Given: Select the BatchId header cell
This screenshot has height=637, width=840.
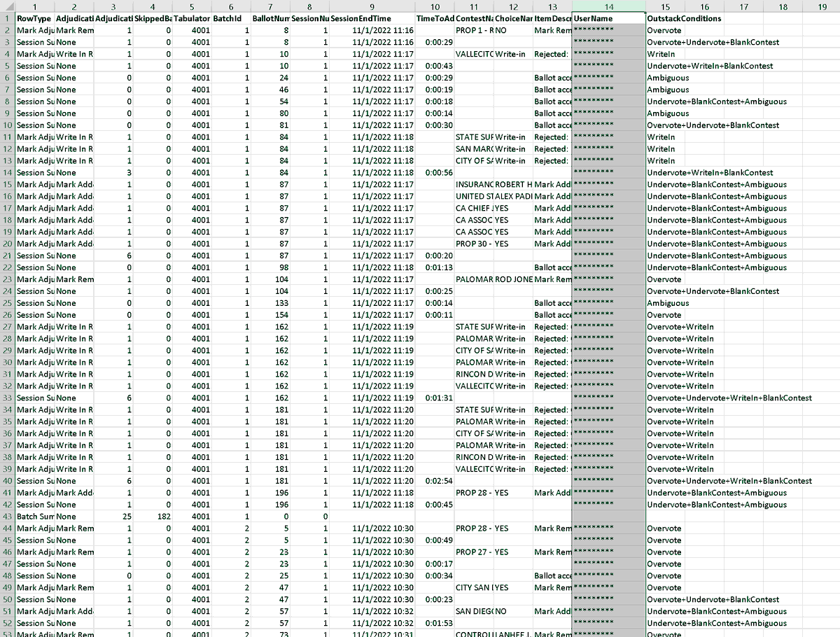Looking at the screenshot, I should point(230,18).
